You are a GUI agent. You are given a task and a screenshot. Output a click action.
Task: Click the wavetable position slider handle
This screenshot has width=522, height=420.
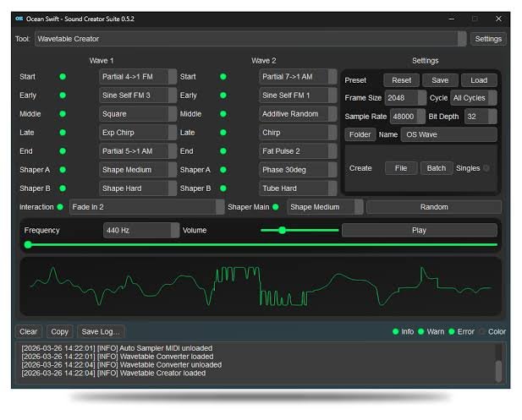click(x=28, y=245)
